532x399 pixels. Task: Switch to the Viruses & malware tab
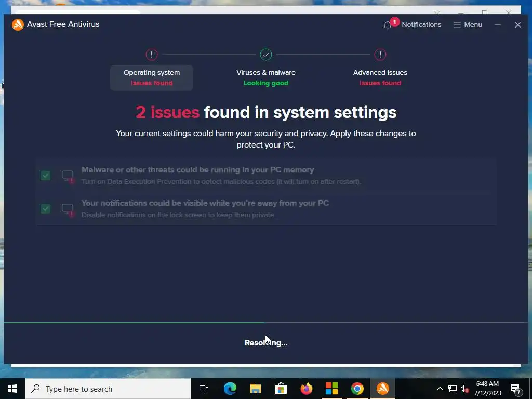(266, 78)
